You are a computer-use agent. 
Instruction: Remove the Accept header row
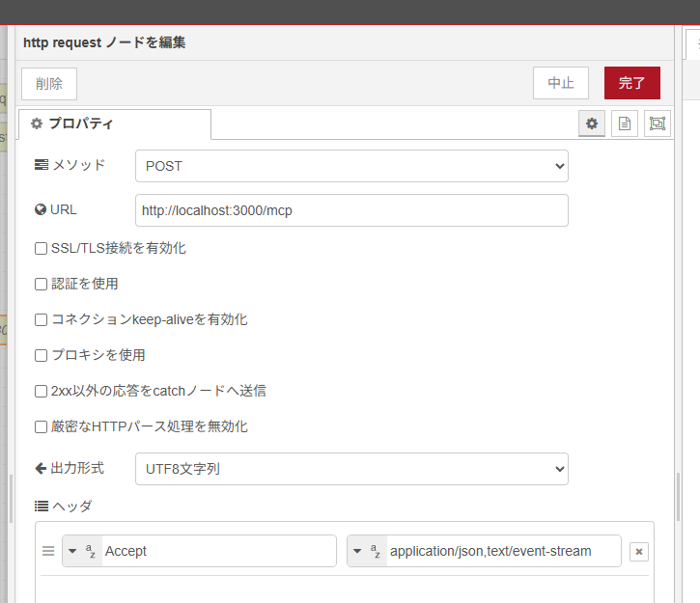click(x=638, y=552)
